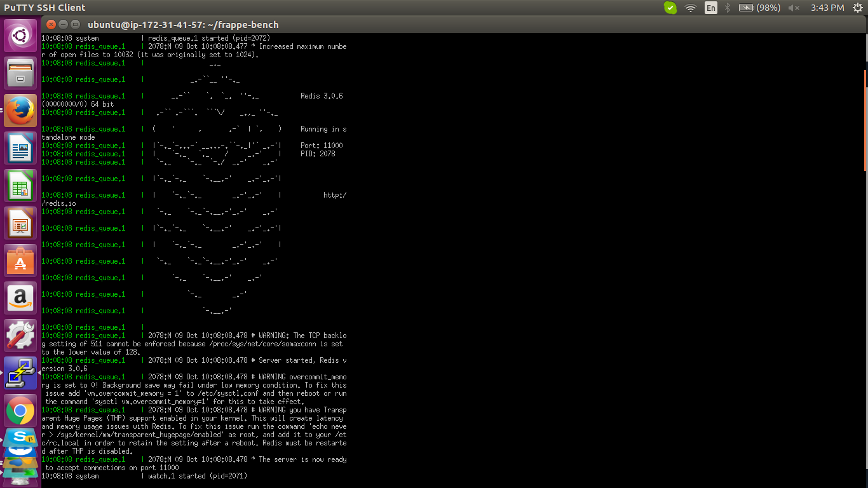Click the window title 'ubuntu@ip-172-31-41-57: ~/frappe-bench'
Viewport: 868px width, 488px height.
coord(183,24)
